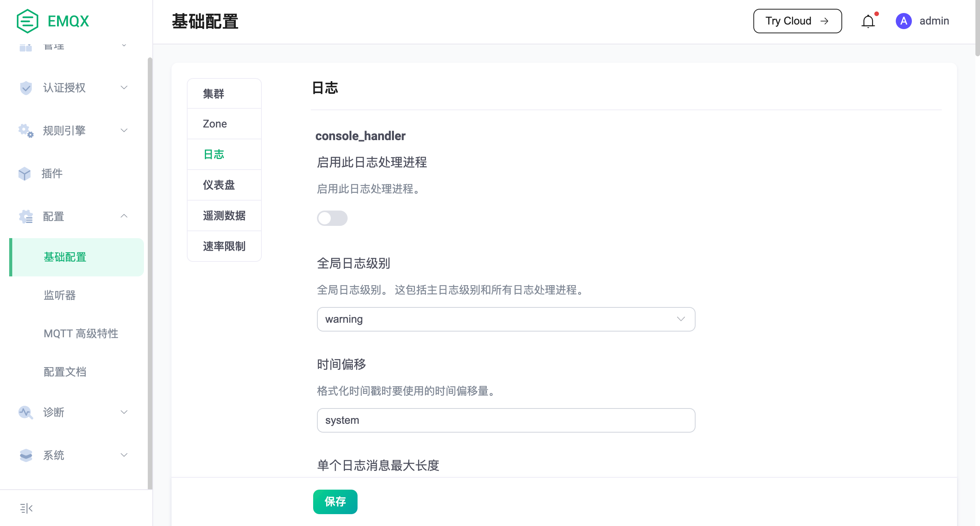Select the 全局日志级别 warning dropdown
Viewport: 980px width, 526px height.
tap(506, 319)
